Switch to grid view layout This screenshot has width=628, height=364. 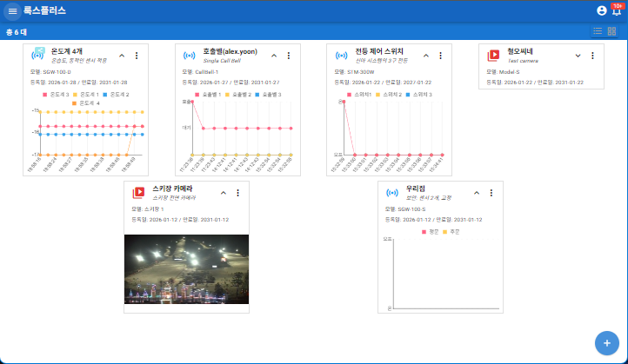[611, 31]
